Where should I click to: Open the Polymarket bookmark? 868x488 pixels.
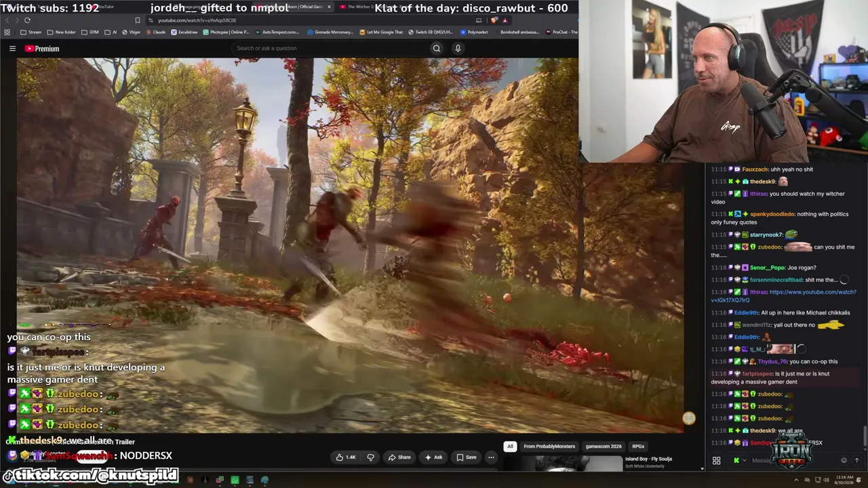pos(473,32)
